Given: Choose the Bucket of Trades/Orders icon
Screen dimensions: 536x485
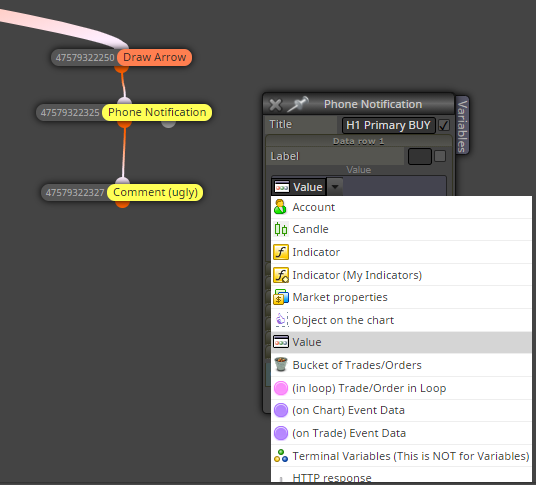Looking at the screenshot, I should click(x=281, y=364).
